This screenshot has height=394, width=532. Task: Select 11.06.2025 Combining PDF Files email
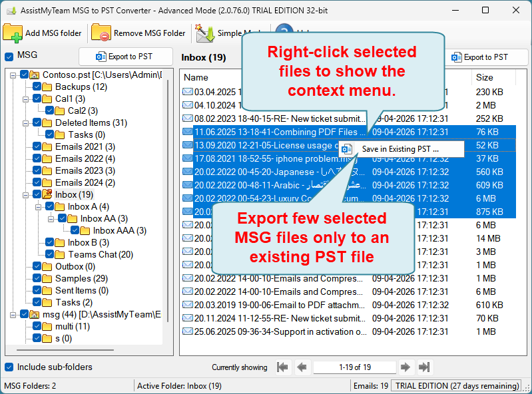click(x=280, y=132)
